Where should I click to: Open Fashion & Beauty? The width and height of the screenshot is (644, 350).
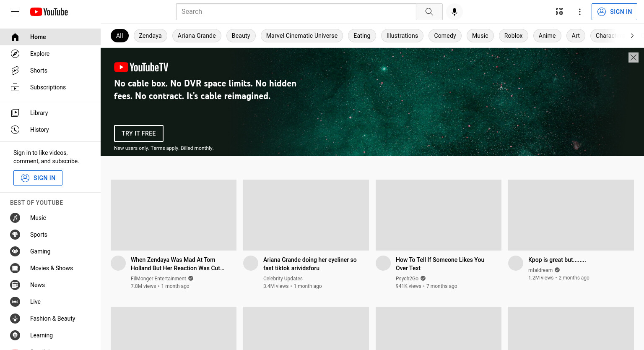point(50,319)
